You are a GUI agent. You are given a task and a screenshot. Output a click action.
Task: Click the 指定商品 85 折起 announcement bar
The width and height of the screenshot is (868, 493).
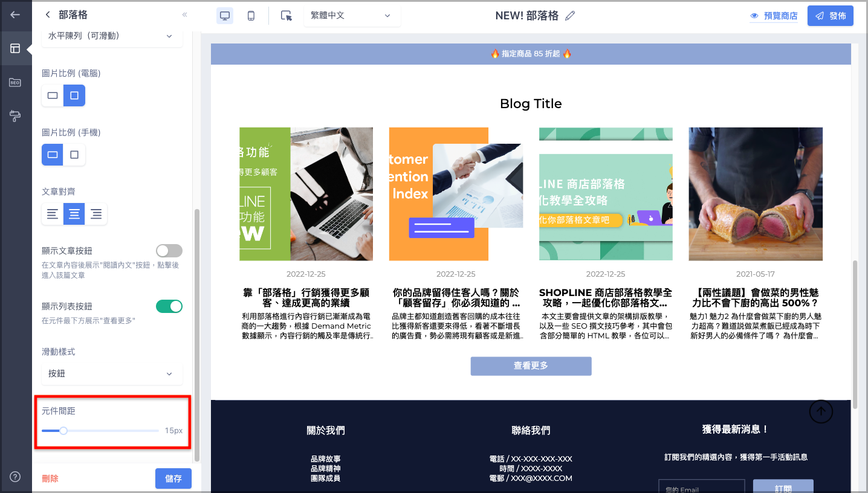(x=531, y=54)
